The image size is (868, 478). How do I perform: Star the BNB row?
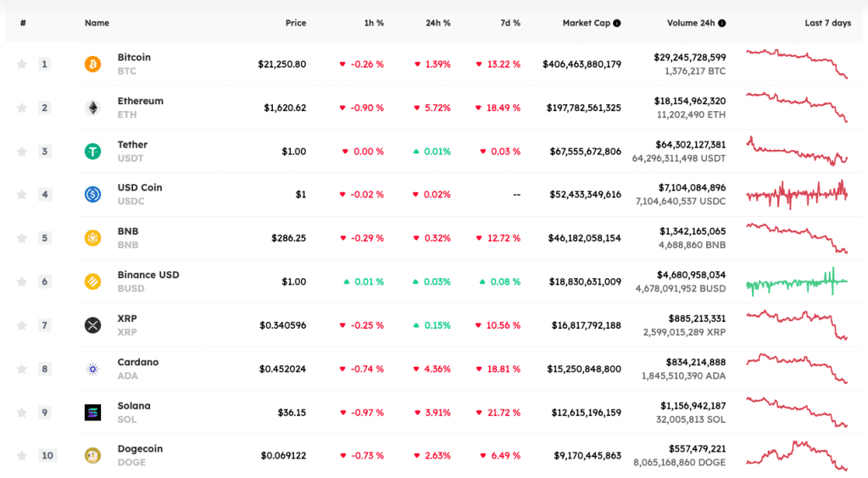(x=21, y=238)
